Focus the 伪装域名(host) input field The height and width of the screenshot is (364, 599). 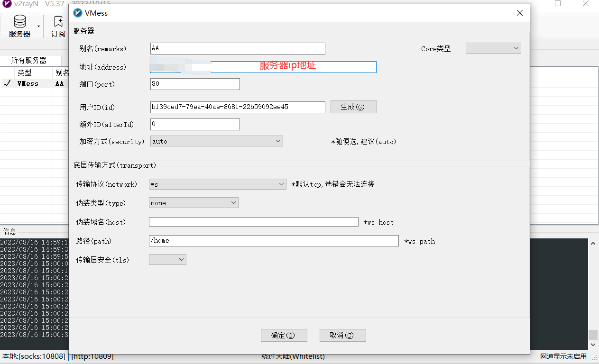point(254,222)
